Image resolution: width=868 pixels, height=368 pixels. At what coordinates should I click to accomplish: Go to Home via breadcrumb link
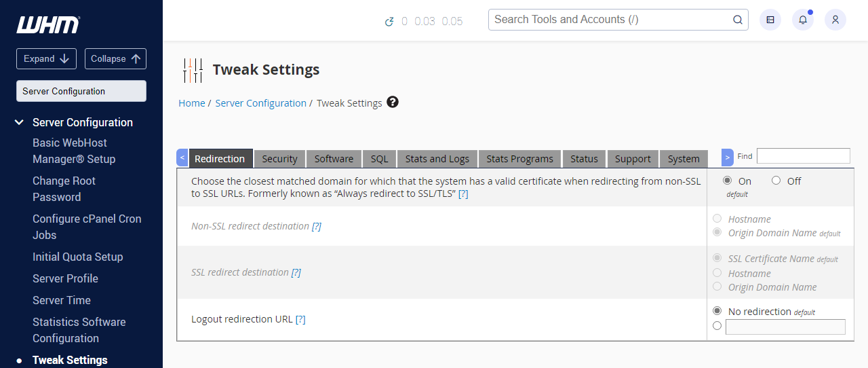click(191, 103)
